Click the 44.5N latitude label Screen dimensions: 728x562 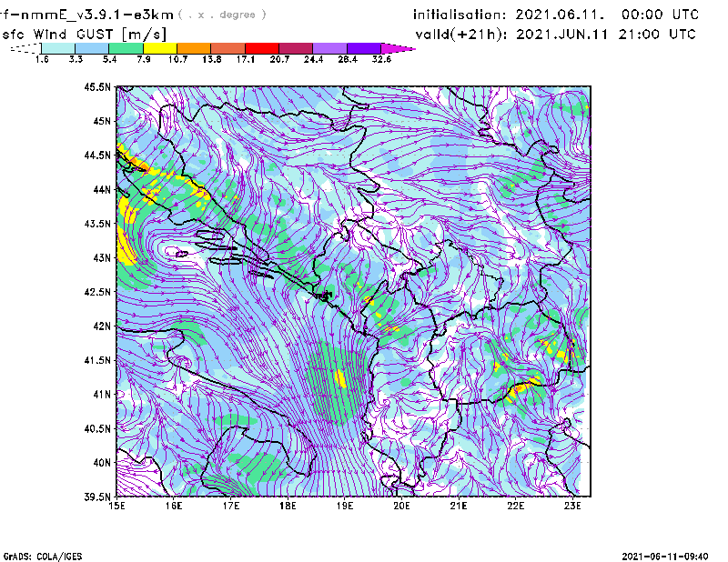click(x=97, y=155)
